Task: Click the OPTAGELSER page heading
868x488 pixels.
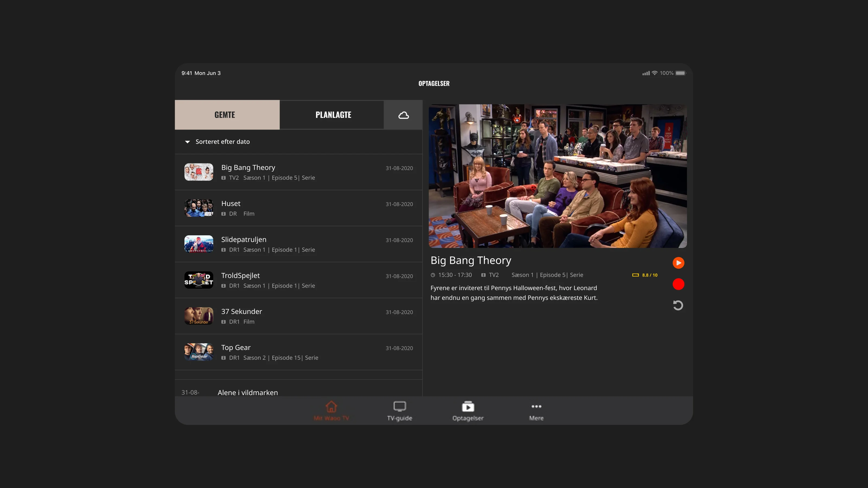Action: (x=434, y=84)
